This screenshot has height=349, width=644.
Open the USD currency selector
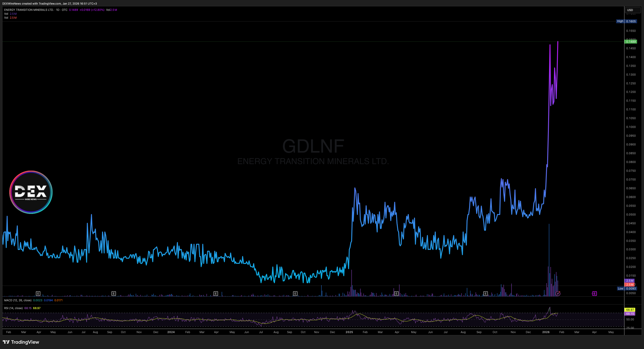coord(632,10)
